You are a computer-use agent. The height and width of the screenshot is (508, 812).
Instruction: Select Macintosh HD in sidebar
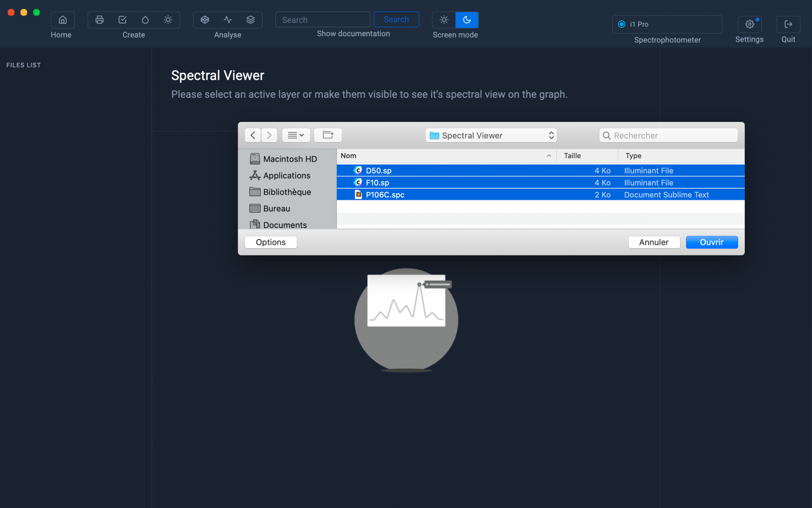(x=283, y=159)
